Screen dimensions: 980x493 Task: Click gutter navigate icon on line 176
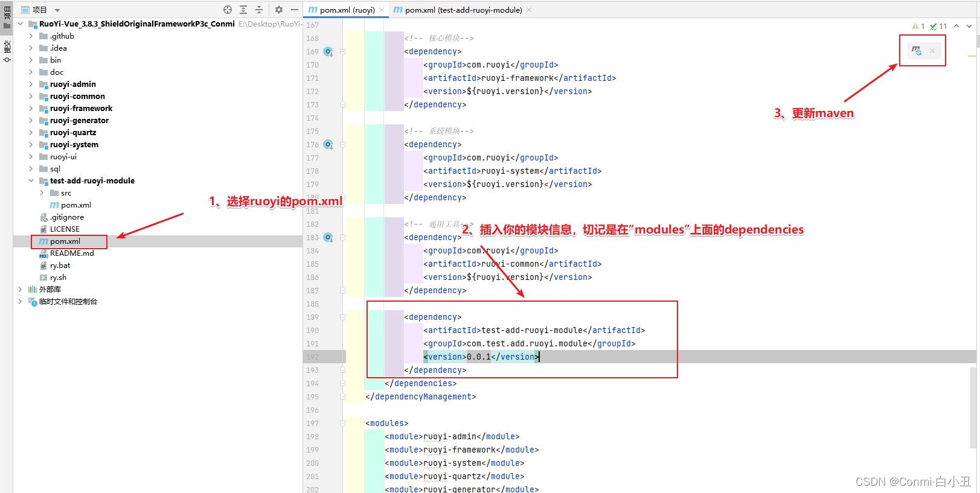[328, 145]
